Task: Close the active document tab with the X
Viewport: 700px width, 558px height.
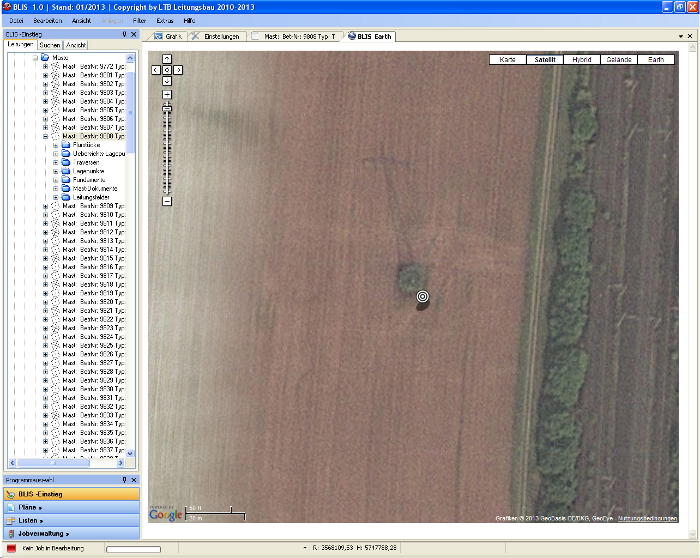Action: pyautogui.click(x=690, y=36)
